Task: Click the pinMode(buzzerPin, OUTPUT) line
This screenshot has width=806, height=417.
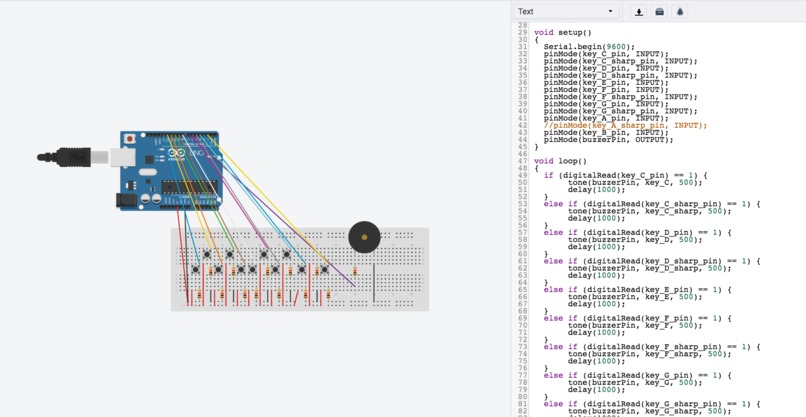Action: pos(608,140)
